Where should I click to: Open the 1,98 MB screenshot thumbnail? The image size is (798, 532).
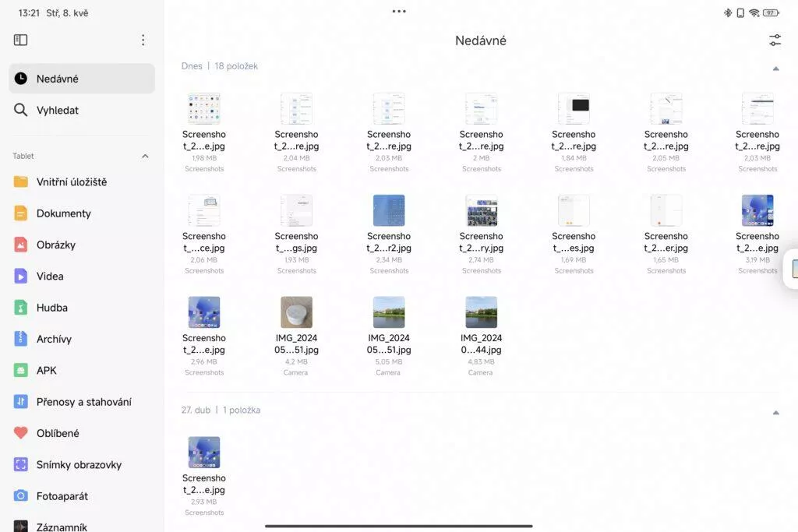point(204,108)
